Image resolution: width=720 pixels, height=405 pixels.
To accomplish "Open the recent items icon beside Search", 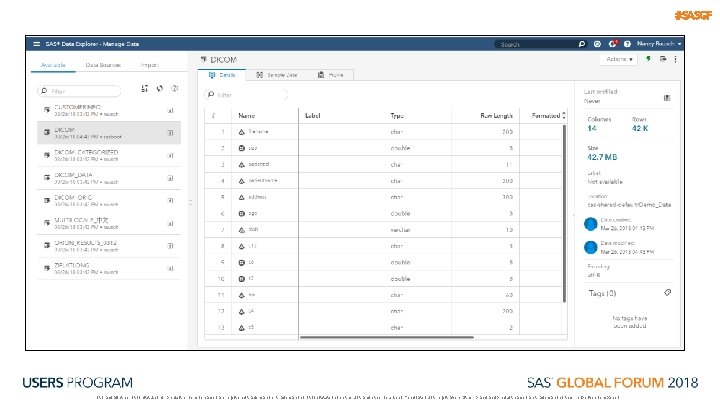I will (597, 44).
